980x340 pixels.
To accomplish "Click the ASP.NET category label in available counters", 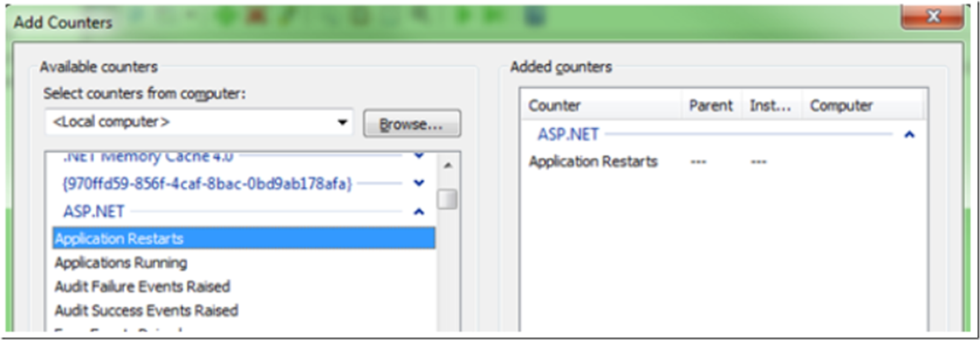I will (x=94, y=211).
